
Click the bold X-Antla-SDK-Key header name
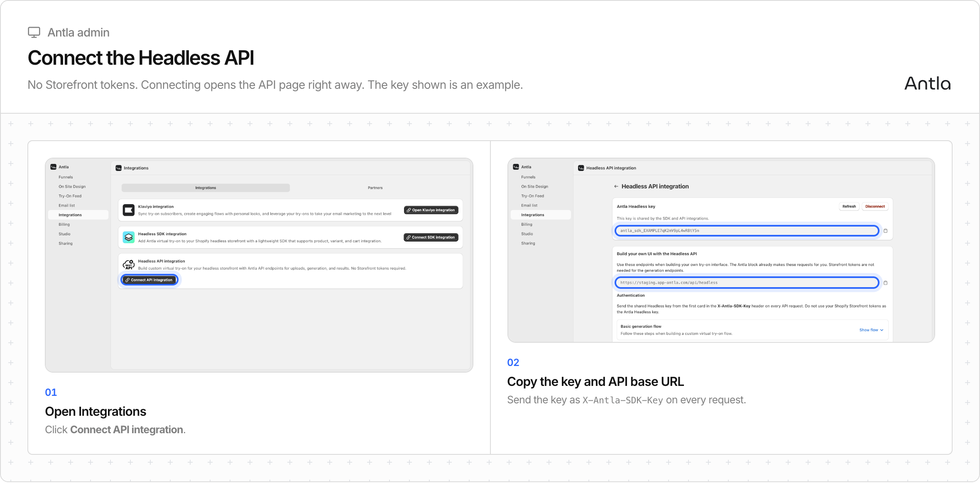(734, 306)
